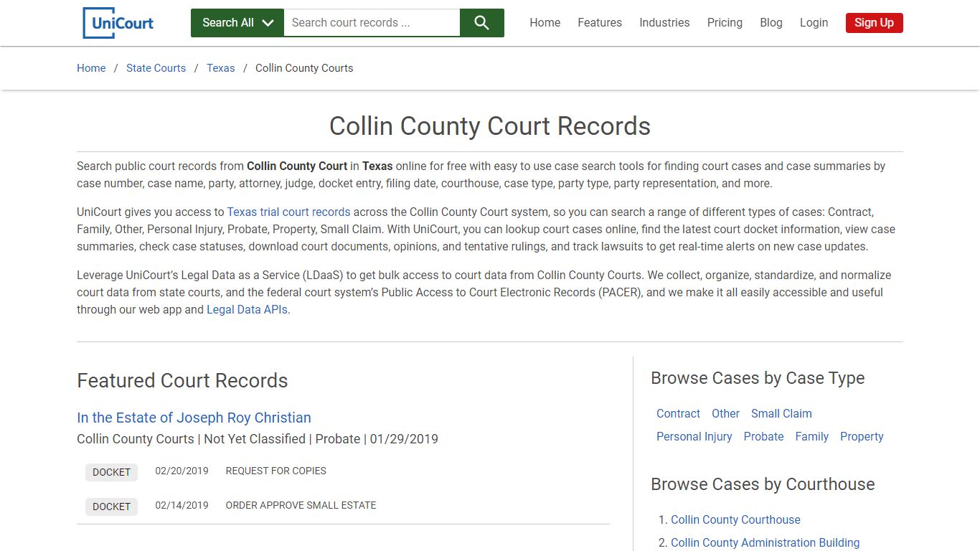This screenshot has width=980, height=551.
Task: Open In the Estate of Joseph Roy Christian
Action: click(x=194, y=418)
